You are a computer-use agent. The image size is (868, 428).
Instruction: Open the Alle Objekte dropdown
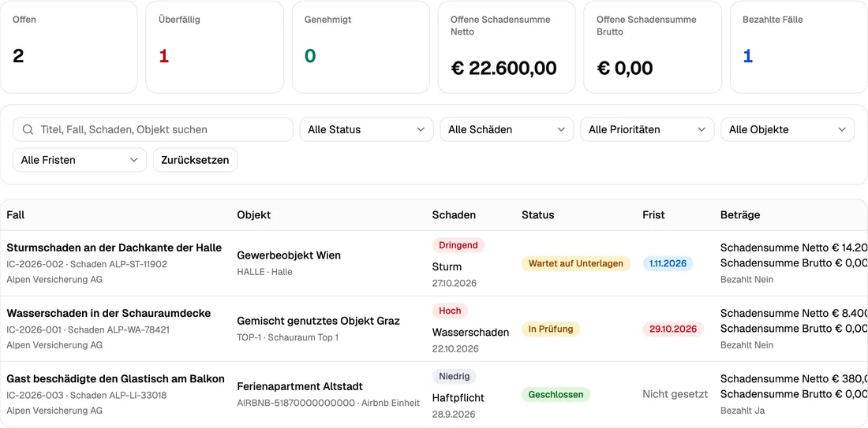(788, 129)
